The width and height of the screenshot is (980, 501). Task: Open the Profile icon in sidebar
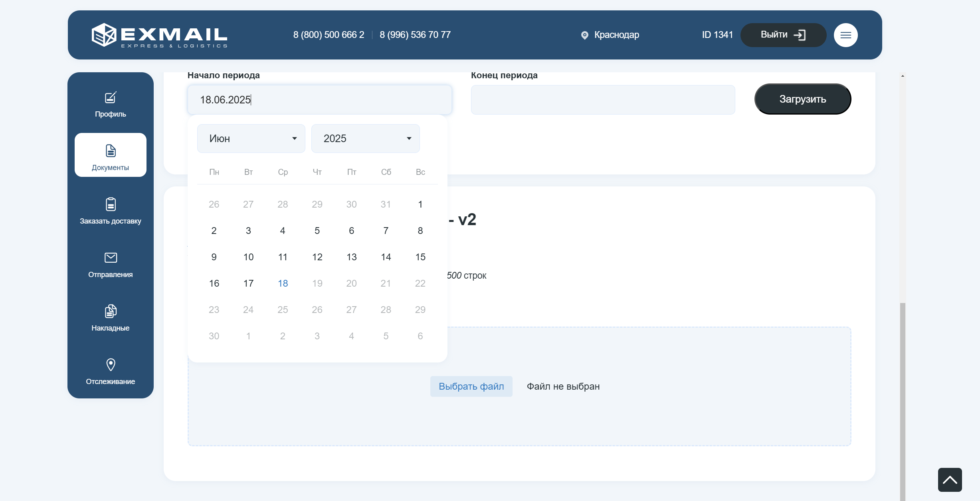click(111, 98)
